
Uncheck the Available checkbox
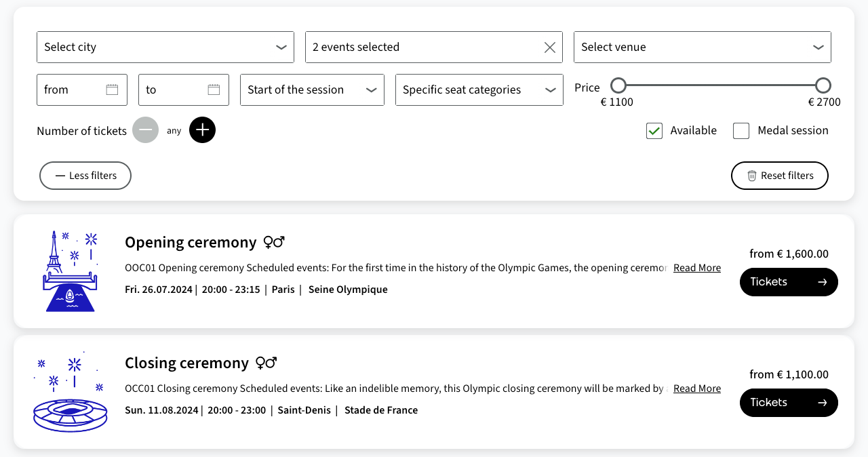[654, 130]
